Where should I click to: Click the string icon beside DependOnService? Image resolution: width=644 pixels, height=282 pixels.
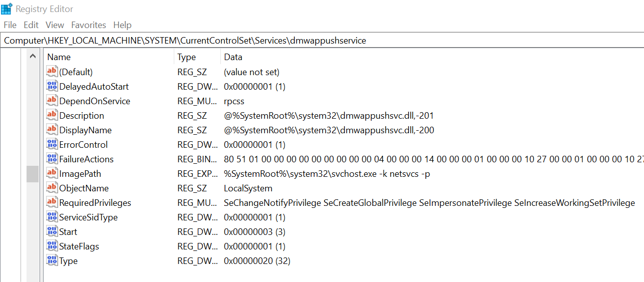[52, 101]
